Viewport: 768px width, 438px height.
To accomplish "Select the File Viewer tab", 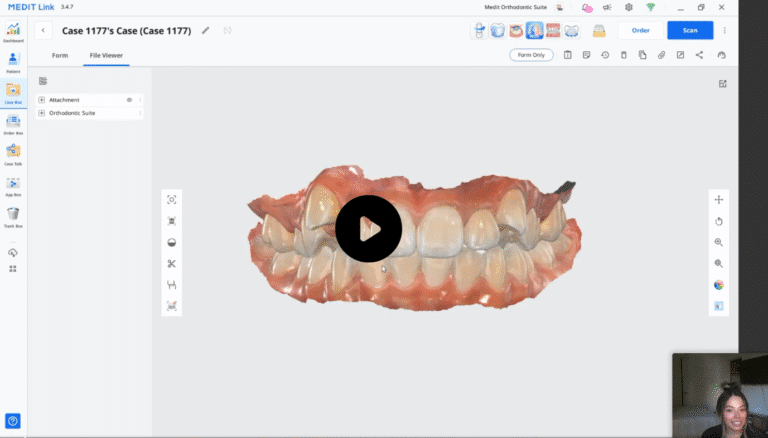I will [x=105, y=55].
